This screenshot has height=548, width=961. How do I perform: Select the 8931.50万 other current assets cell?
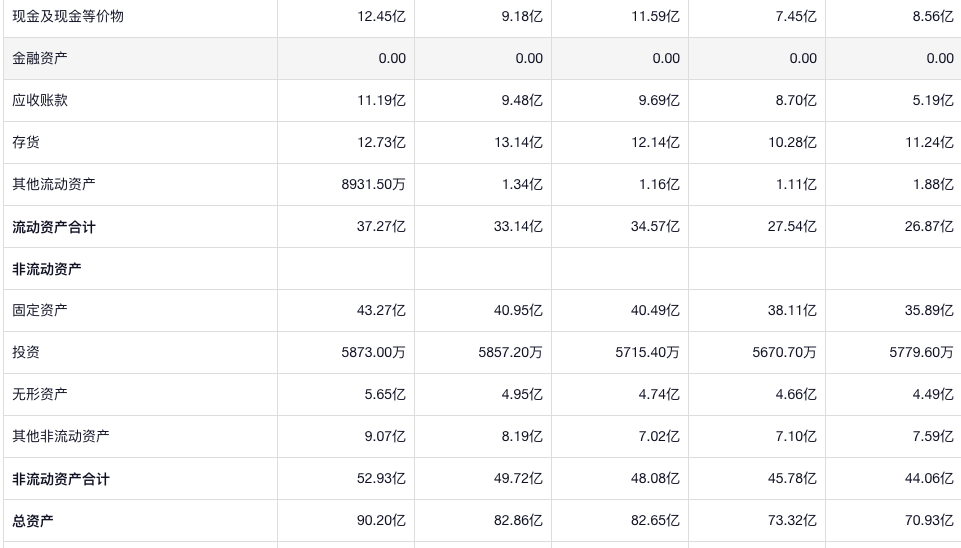tap(373, 184)
